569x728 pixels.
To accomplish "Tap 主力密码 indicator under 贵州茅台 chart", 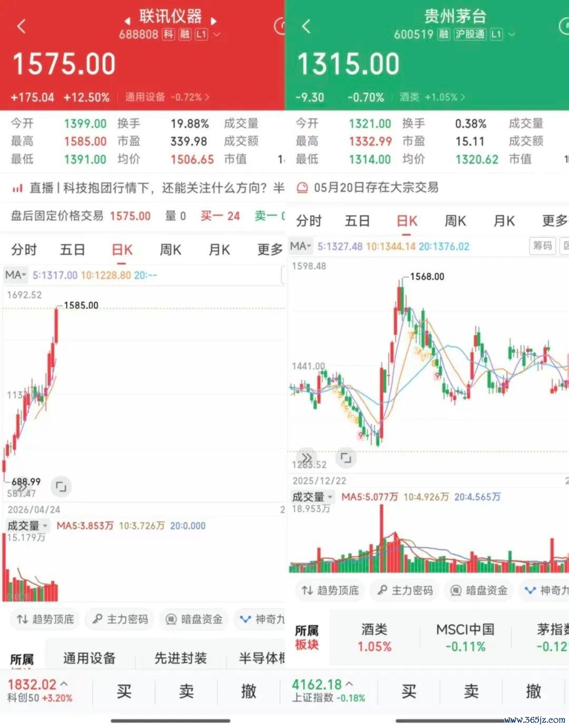I will 405,590.
